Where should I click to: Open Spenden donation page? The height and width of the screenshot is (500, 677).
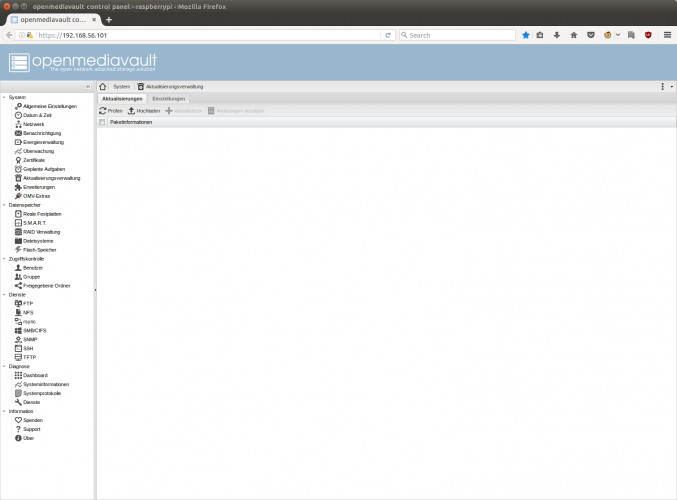pyautogui.click(x=29, y=420)
